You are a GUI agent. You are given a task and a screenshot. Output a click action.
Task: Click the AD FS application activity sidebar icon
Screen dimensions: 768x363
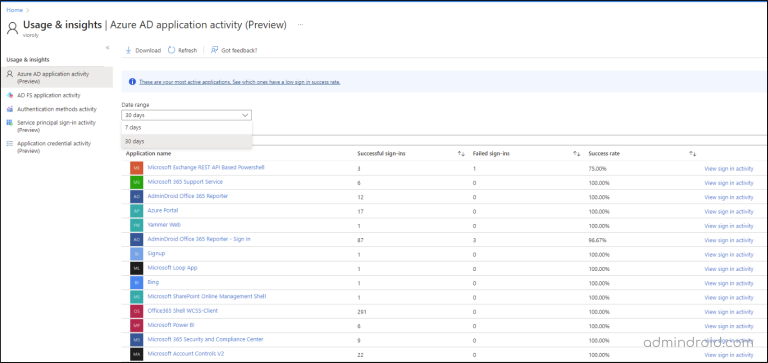pos(10,95)
